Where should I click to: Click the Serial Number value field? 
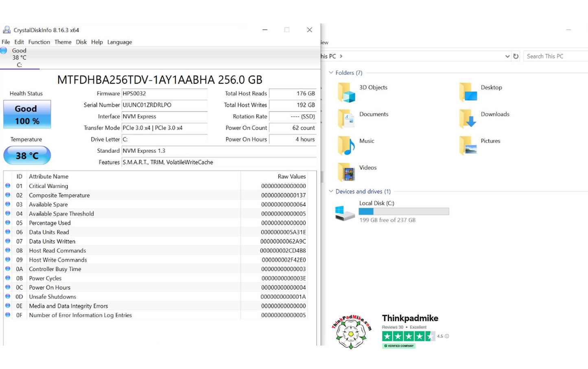click(164, 105)
